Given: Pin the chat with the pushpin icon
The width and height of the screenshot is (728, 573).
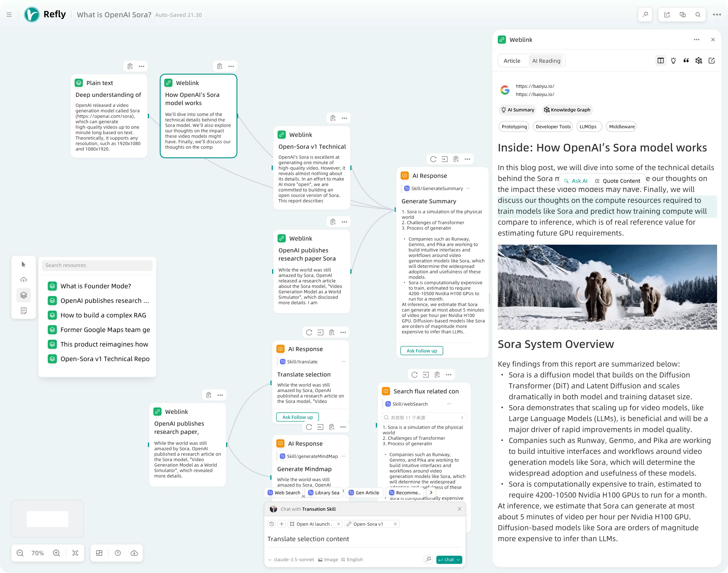Looking at the screenshot, I should point(428,560).
